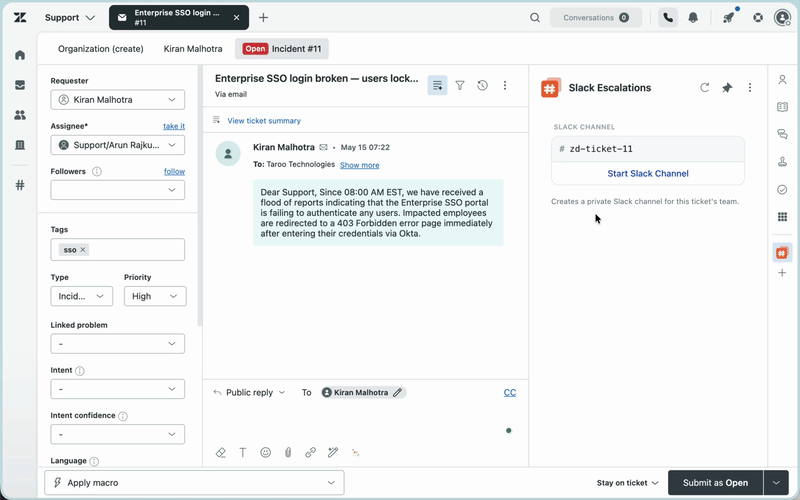Refresh the Slack Escalations app
The height and width of the screenshot is (500, 800).
[705, 88]
